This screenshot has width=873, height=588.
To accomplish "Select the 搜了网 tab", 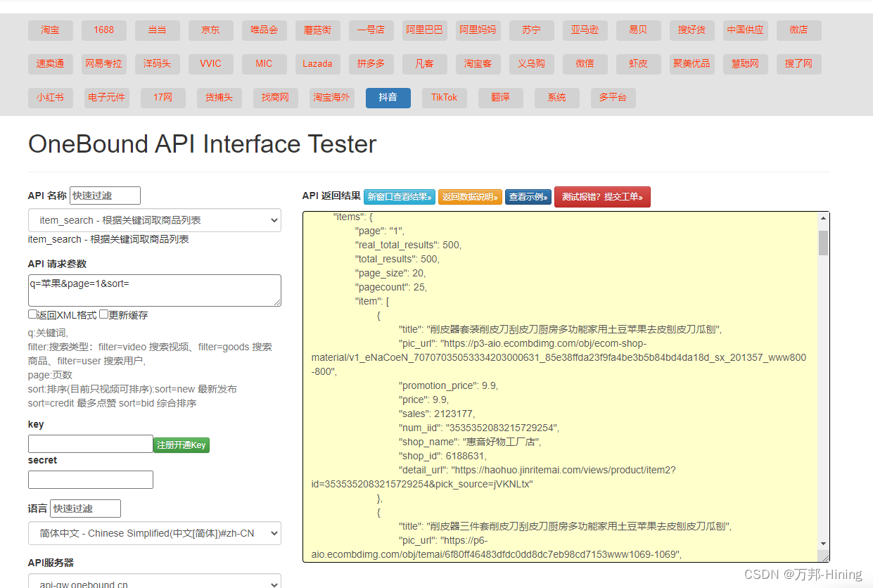I will (x=798, y=64).
